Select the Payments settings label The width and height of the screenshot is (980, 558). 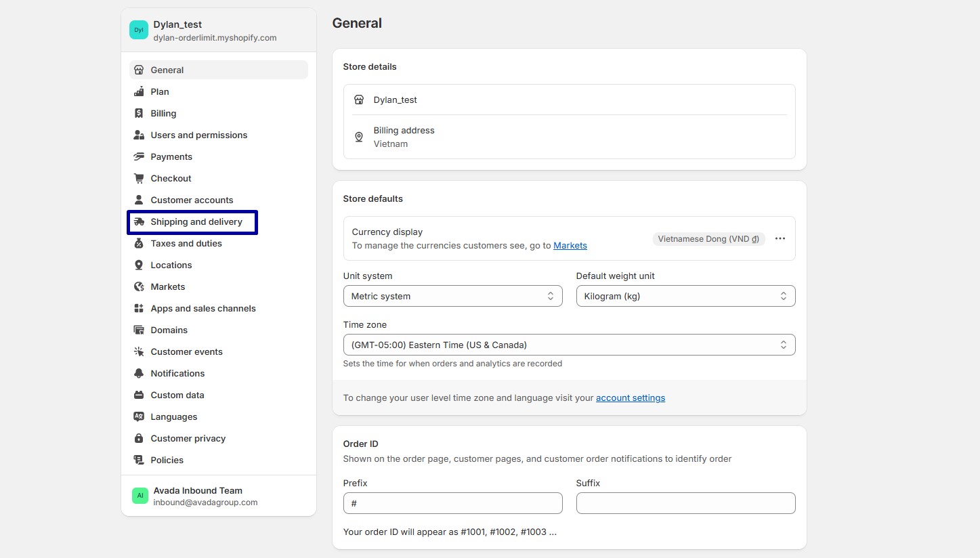pyautogui.click(x=171, y=156)
